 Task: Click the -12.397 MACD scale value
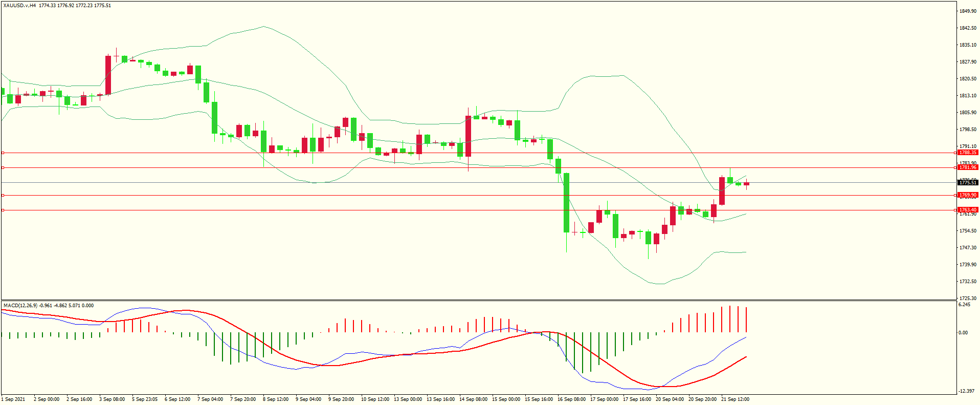tap(967, 391)
